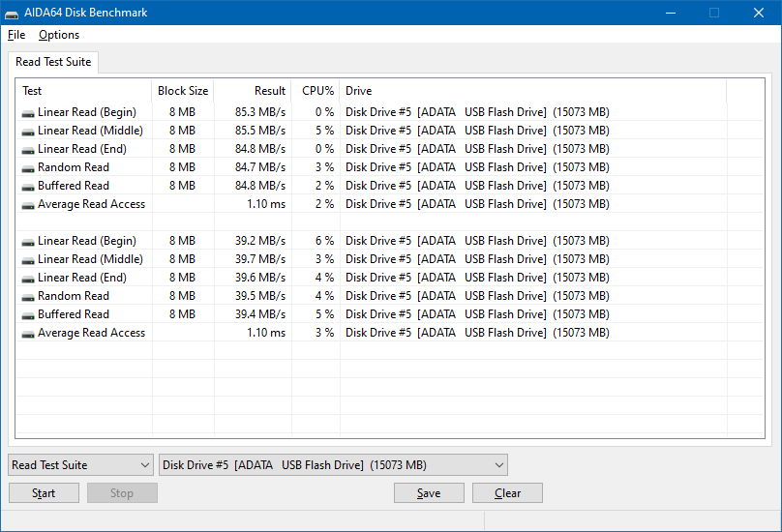The height and width of the screenshot is (532, 782).
Task: Select the drive icon of the 39.4 MB/s Buffered Read
Action: pyautogui.click(x=28, y=316)
